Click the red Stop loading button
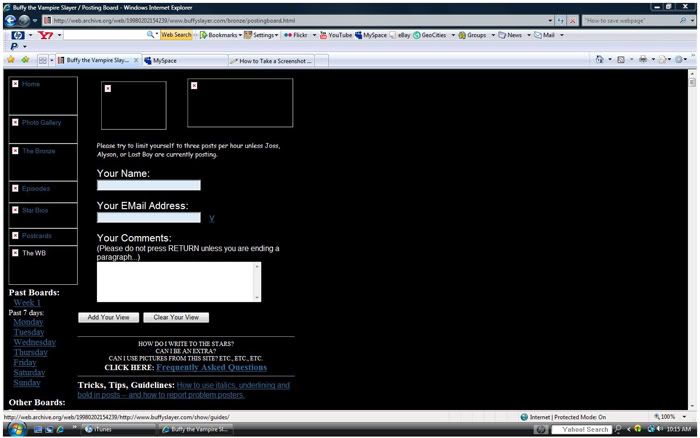The image size is (700, 438). (x=572, y=21)
